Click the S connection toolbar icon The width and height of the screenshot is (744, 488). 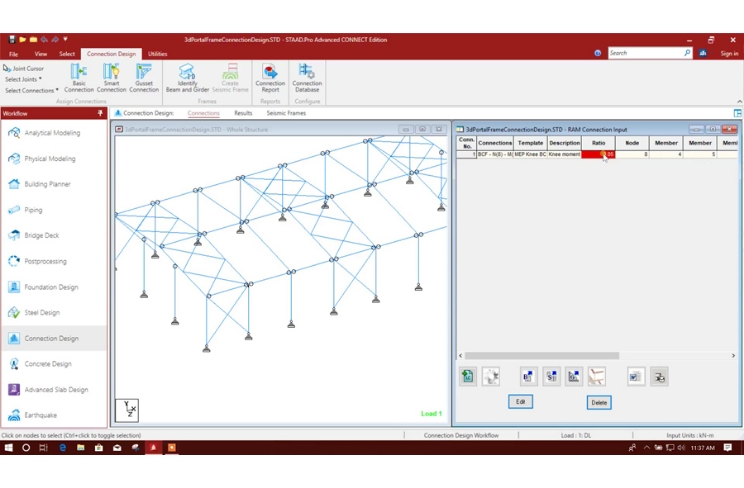pos(551,376)
